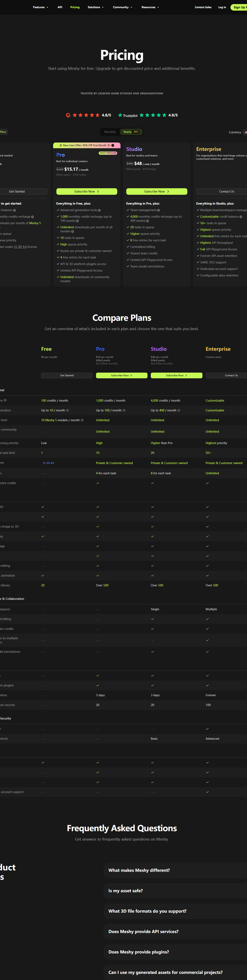
Task: Click 'Advanced' controls value in Enterprise column
Action: pos(212,738)
